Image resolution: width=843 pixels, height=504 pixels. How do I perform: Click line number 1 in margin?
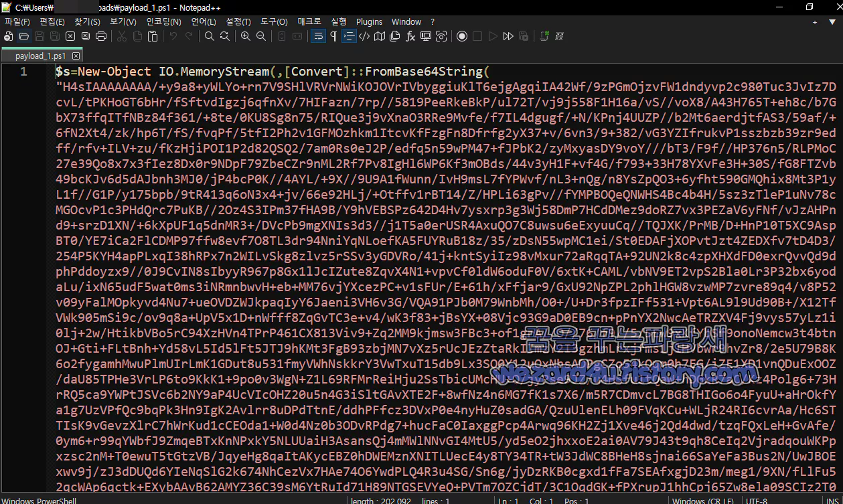pyautogui.click(x=23, y=72)
